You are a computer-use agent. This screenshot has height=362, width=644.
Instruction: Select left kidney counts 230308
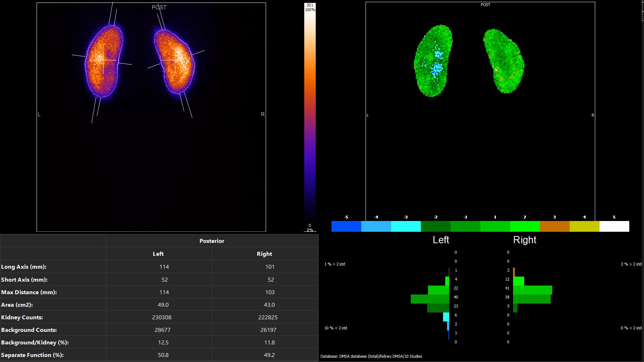tap(162, 317)
